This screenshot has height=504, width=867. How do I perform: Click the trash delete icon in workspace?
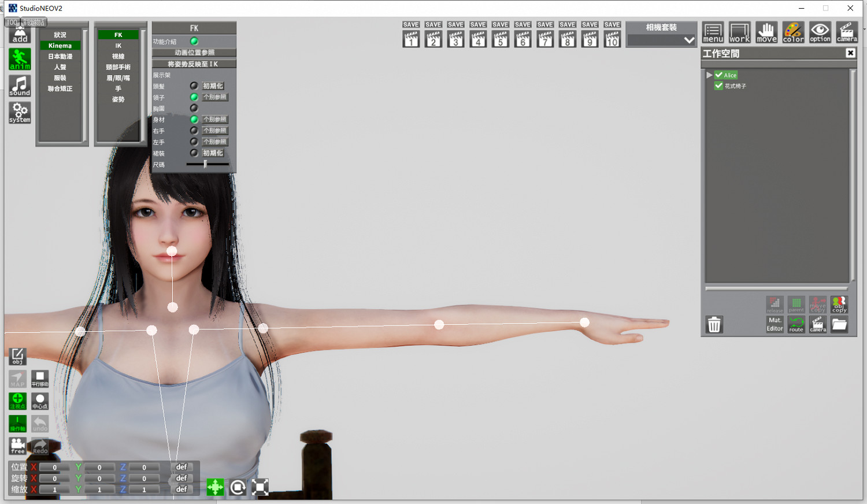(x=714, y=324)
